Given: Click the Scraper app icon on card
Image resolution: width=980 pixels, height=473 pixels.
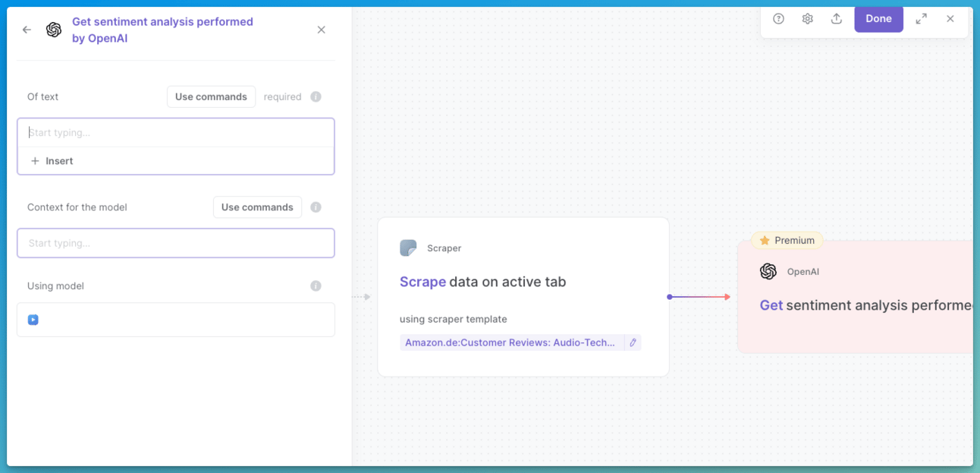Looking at the screenshot, I should [408, 248].
